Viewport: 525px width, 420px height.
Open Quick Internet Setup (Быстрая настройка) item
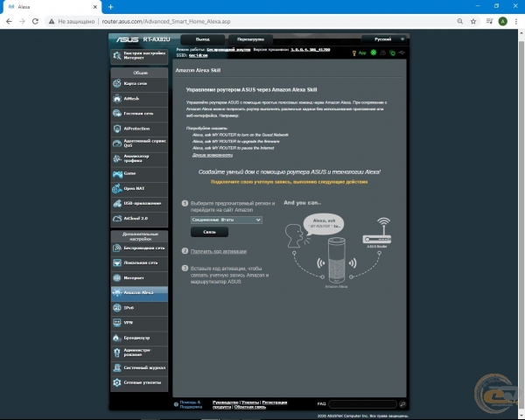(x=139, y=56)
